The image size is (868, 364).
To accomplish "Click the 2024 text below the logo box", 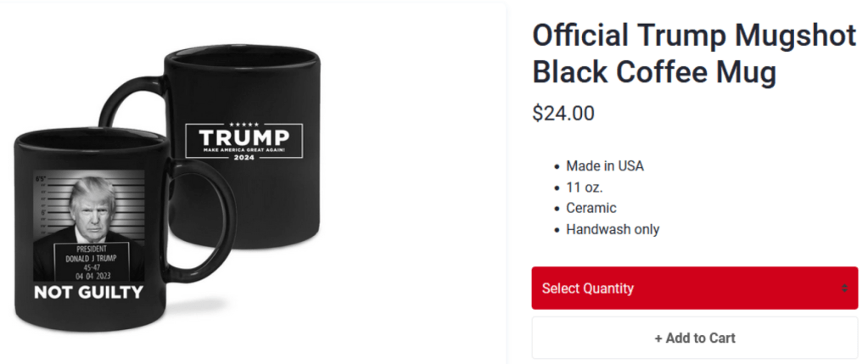I will point(244,158).
